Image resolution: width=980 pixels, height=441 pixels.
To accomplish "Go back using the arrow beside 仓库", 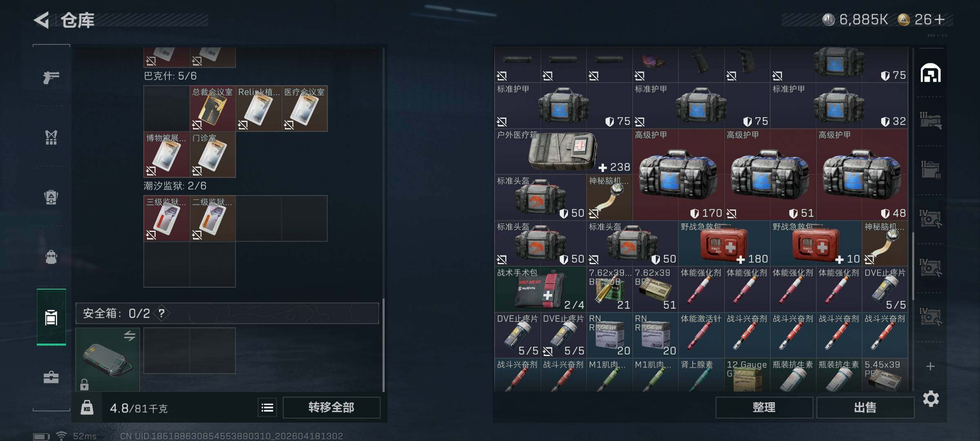I will (x=41, y=20).
